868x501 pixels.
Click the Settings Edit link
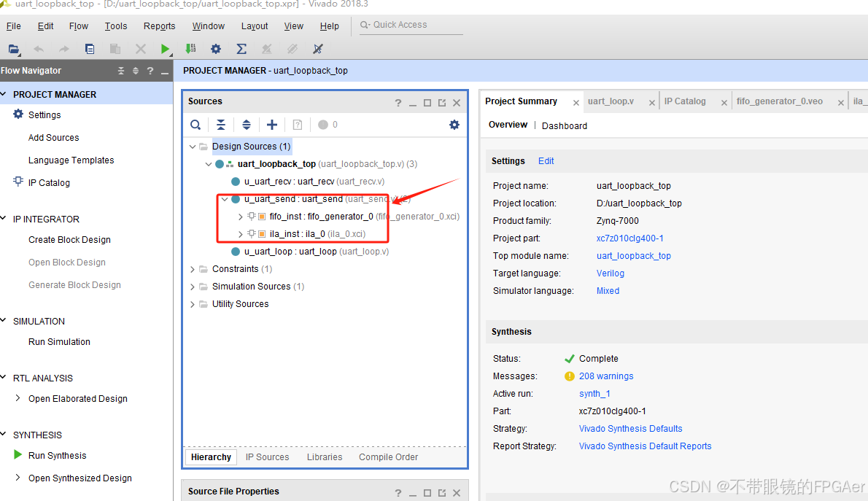pos(546,161)
